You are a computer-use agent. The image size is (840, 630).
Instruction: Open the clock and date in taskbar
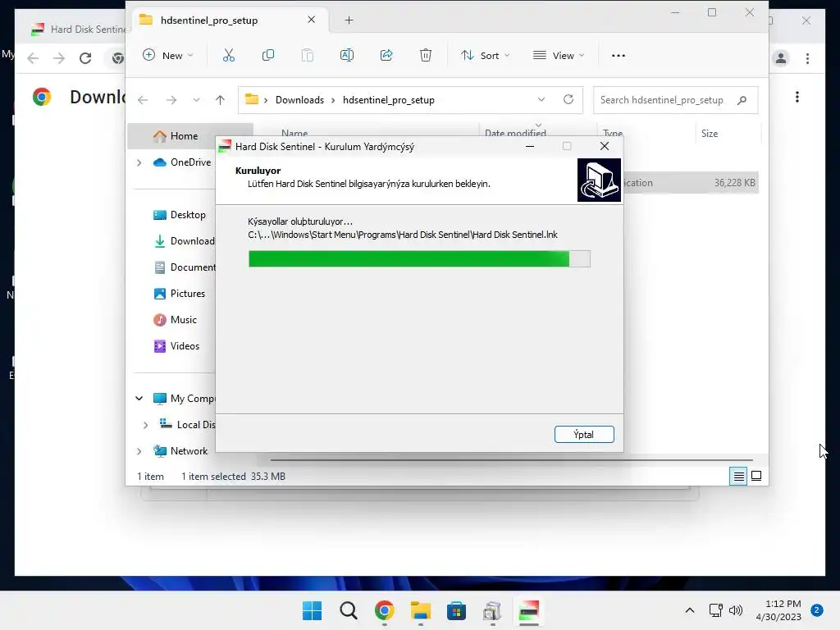778,610
